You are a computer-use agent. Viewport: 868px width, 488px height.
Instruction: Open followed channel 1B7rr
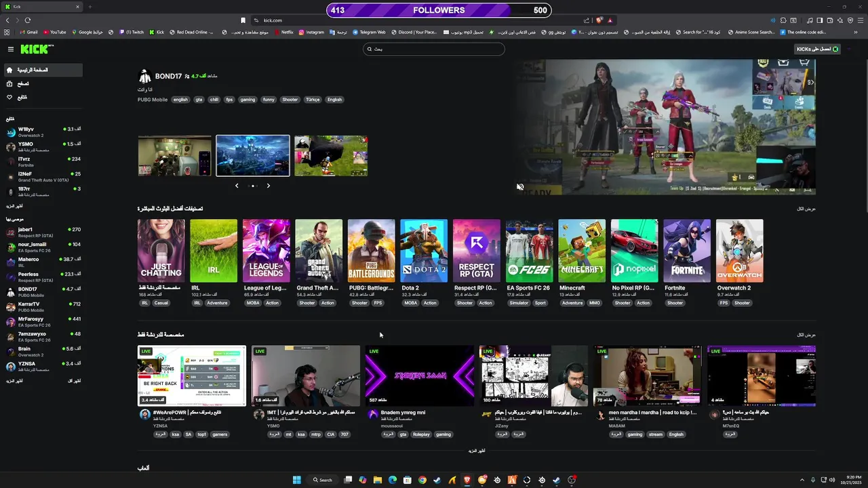[43, 191]
